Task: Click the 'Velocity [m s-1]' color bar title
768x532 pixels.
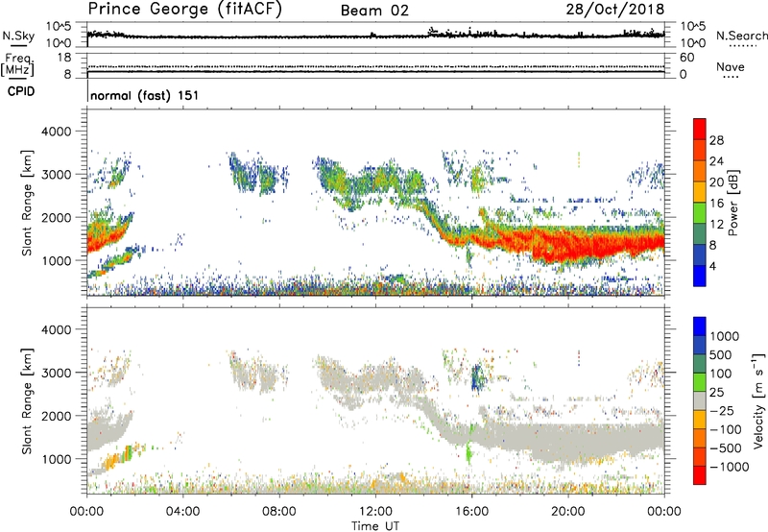Action: click(758, 400)
